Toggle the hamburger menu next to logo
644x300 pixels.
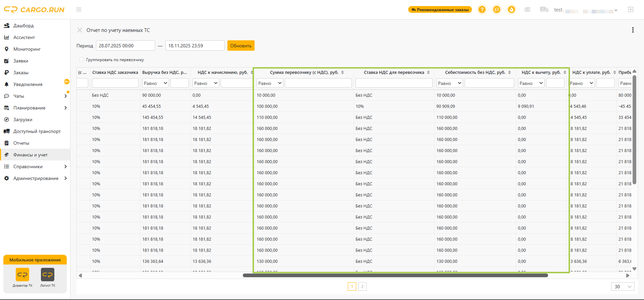click(x=79, y=10)
